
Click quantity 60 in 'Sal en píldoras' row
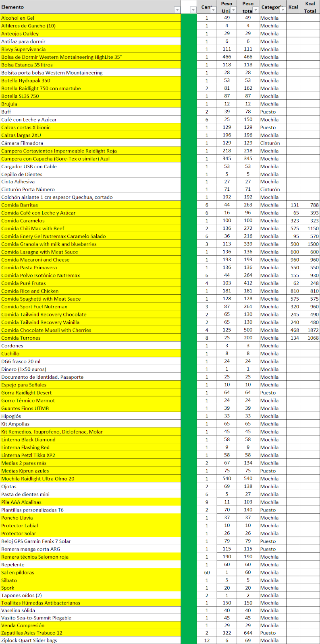[x=207, y=572]
